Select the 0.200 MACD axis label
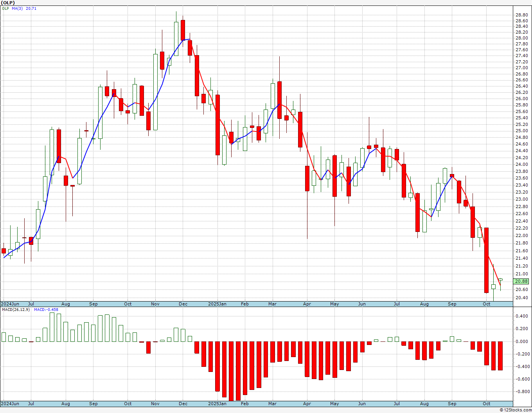 pyautogui.click(x=522, y=329)
